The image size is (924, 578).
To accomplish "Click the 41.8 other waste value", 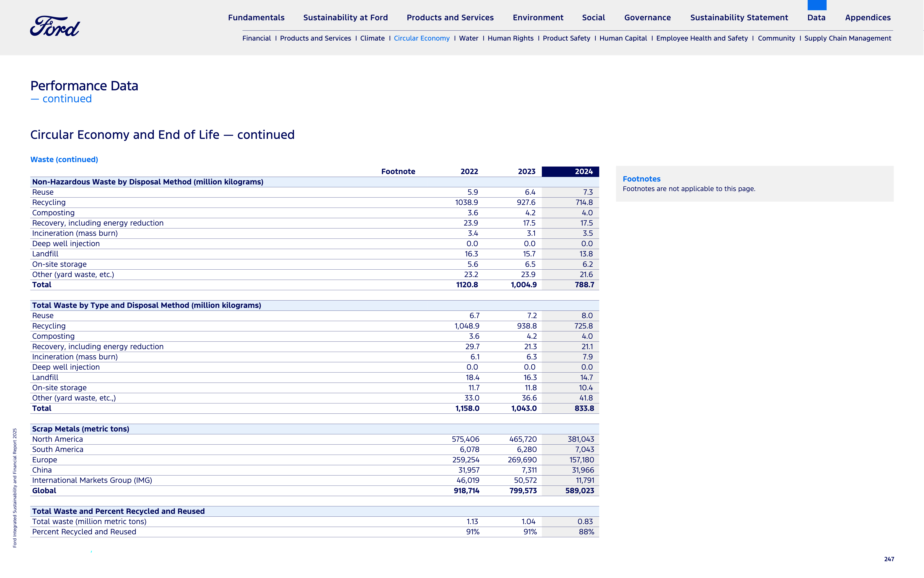I will (586, 398).
